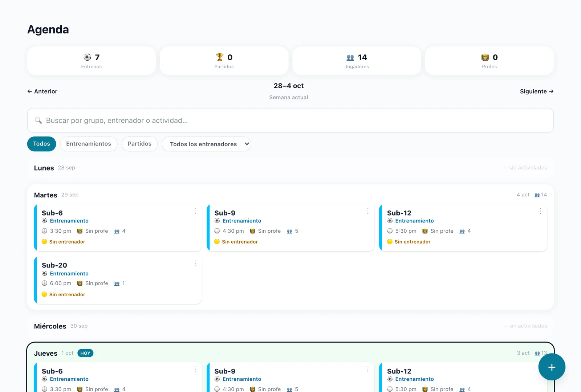Open Tuesday's Sub-9 Entrenamiento link

coord(242,221)
